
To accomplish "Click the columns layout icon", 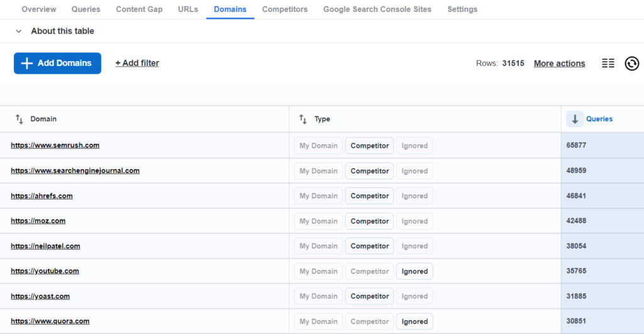I will click(608, 64).
